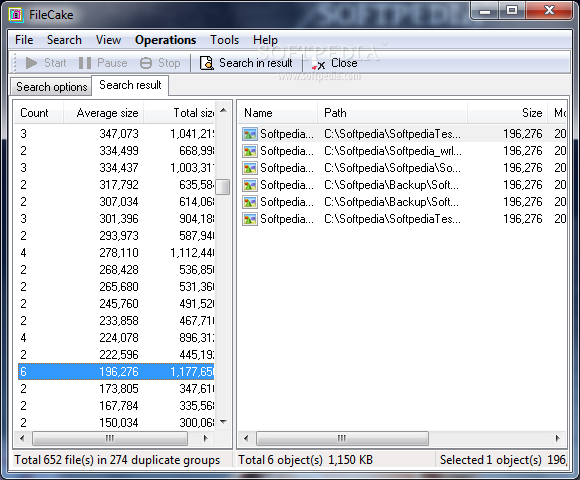Sort files by Path column header
Screen dimensions: 580x480
pos(392,113)
